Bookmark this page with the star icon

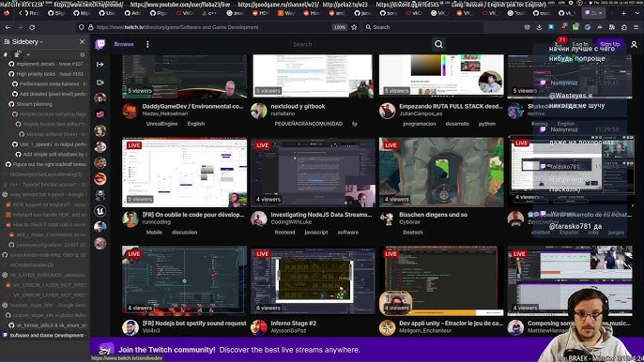[x=354, y=27]
